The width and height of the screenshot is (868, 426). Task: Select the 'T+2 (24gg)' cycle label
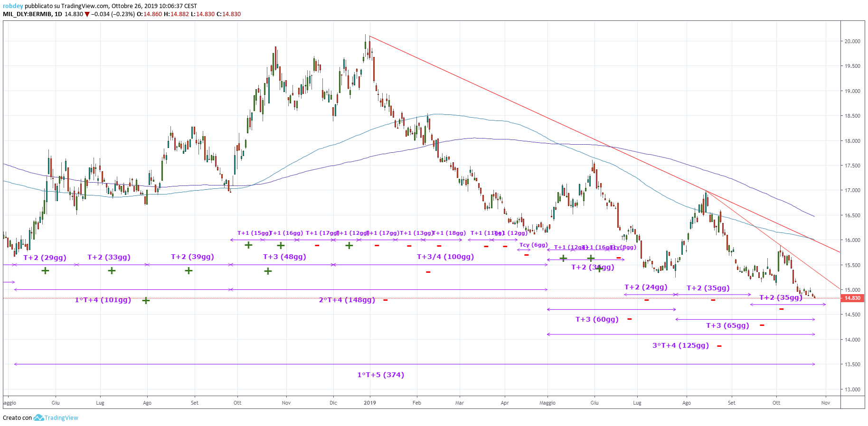coord(646,287)
